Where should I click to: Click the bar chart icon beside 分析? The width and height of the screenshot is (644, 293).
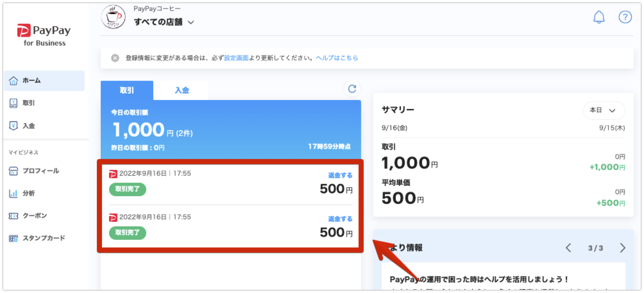point(13,193)
